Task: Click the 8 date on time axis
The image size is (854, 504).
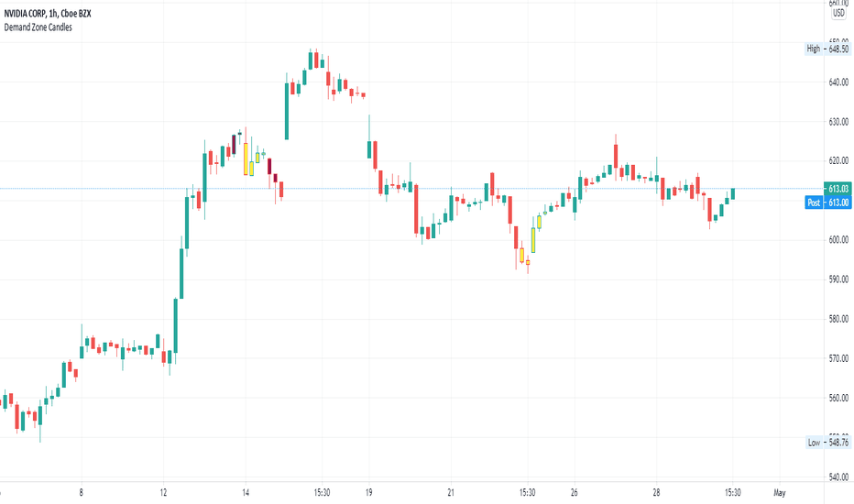Action: click(82, 493)
